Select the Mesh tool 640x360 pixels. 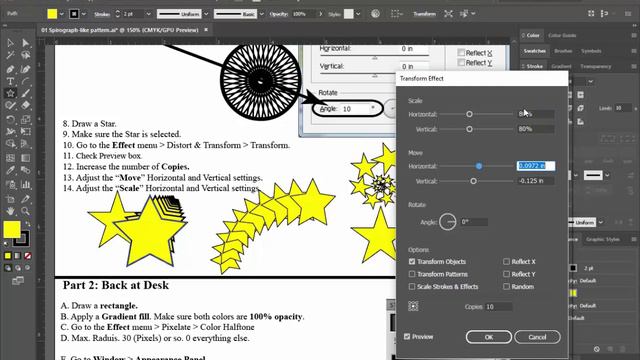[10, 158]
